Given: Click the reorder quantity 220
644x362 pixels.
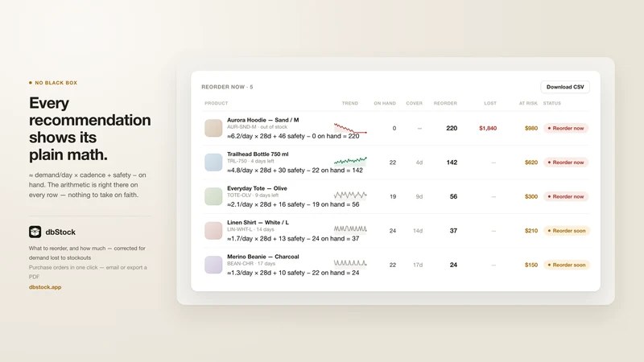Looking at the screenshot, I should coord(452,128).
